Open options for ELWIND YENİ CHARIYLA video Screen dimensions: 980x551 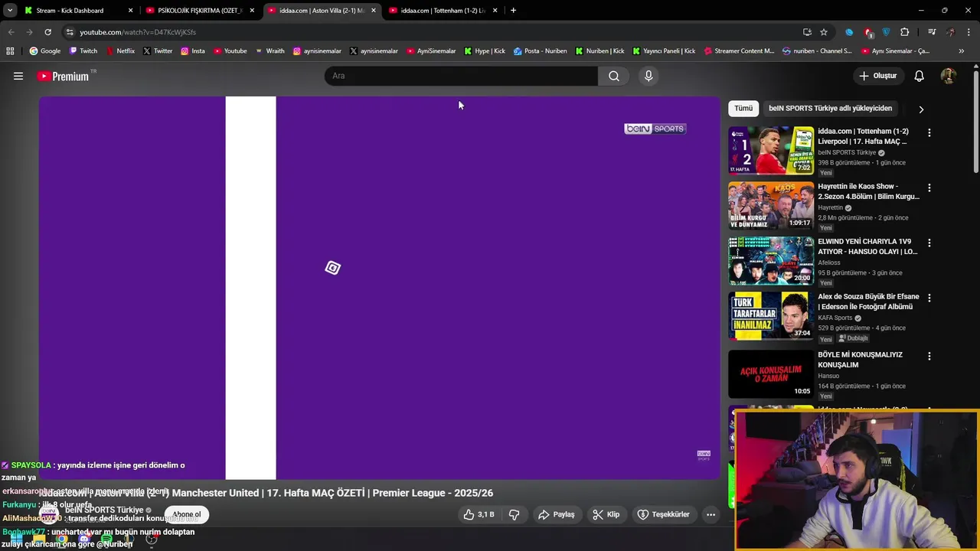tap(929, 243)
